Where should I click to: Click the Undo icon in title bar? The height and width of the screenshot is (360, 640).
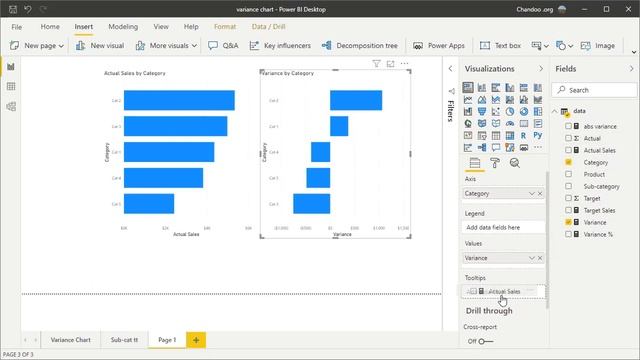click(28, 9)
